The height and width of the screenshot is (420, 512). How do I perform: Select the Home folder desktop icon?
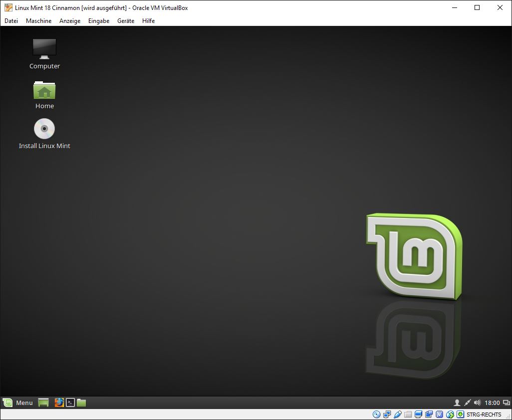[44, 91]
